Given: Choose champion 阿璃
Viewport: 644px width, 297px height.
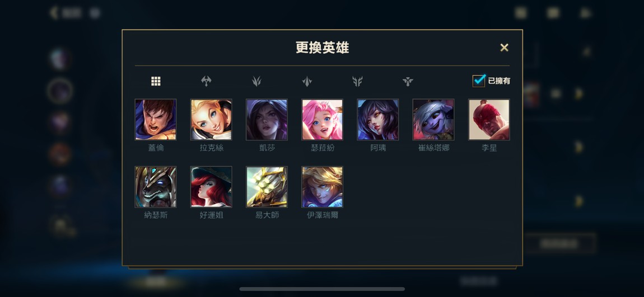Looking at the screenshot, I should click(x=378, y=119).
